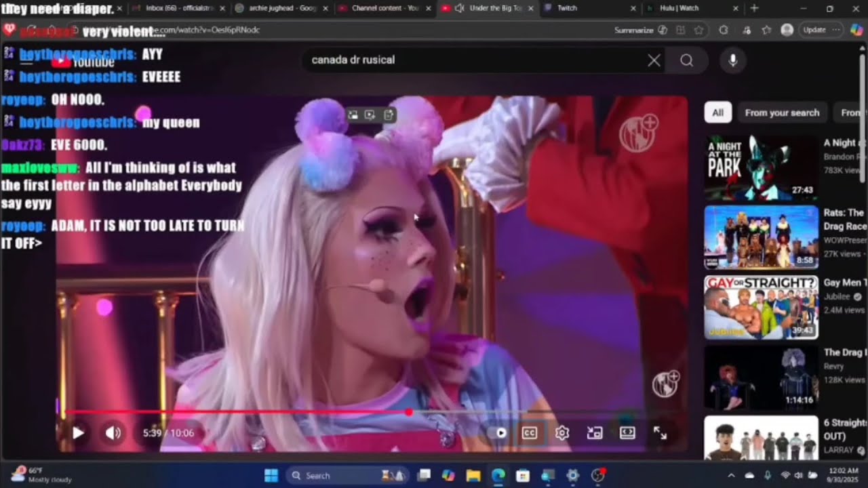
Task: Click the taskbar Search box
Action: (x=349, y=475)
